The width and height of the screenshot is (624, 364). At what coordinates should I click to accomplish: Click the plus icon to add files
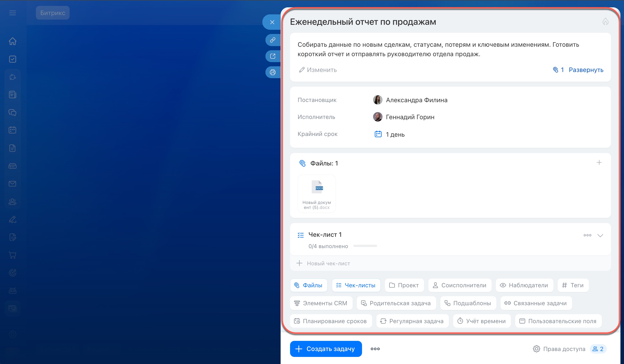coord(599,163)
